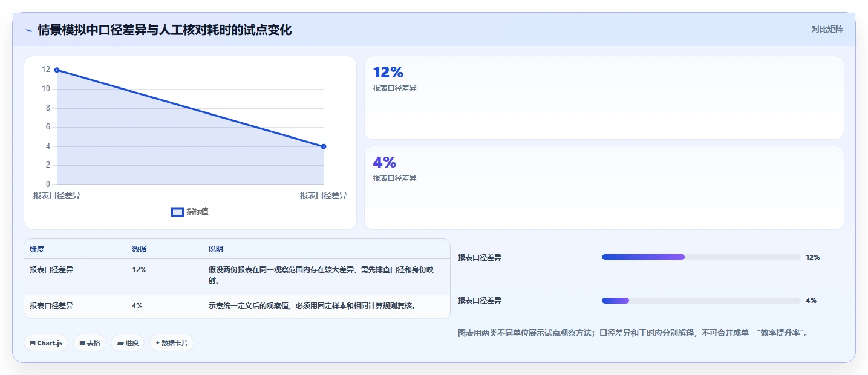Click the y-axis tick label 6
The image size is (868, 375).
click(48, 127)
